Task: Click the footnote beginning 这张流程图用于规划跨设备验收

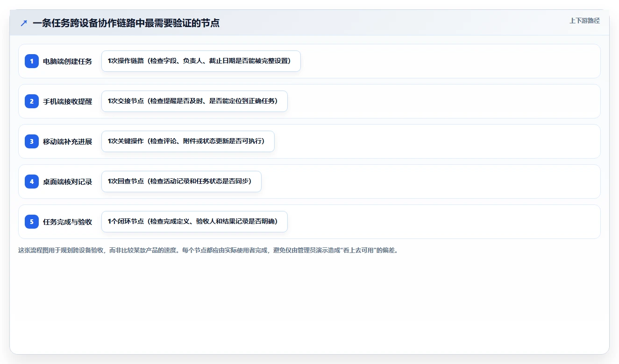Action: tap(208, 250)
